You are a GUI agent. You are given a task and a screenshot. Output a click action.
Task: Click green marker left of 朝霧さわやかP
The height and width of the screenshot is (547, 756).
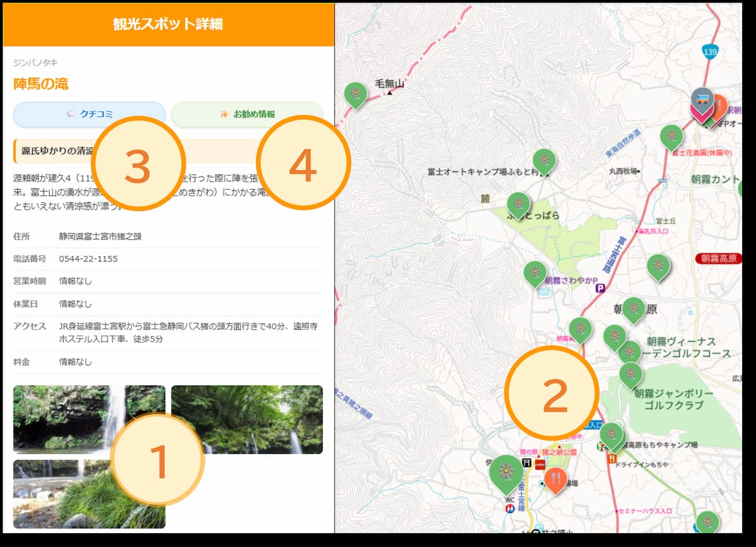(x=535, y=272)
